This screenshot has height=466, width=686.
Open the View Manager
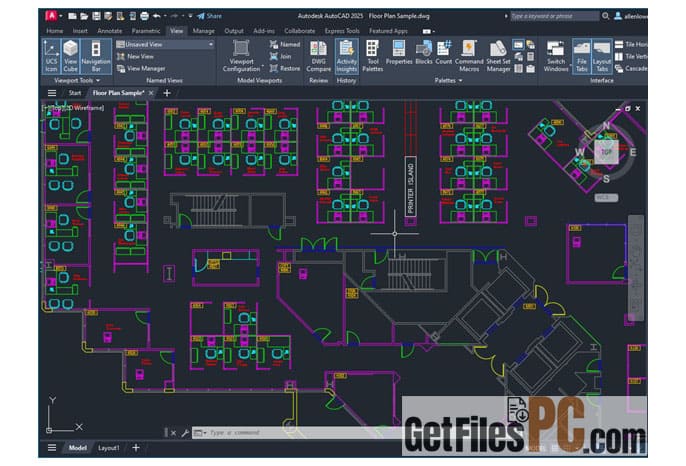[x=141, y=69]
